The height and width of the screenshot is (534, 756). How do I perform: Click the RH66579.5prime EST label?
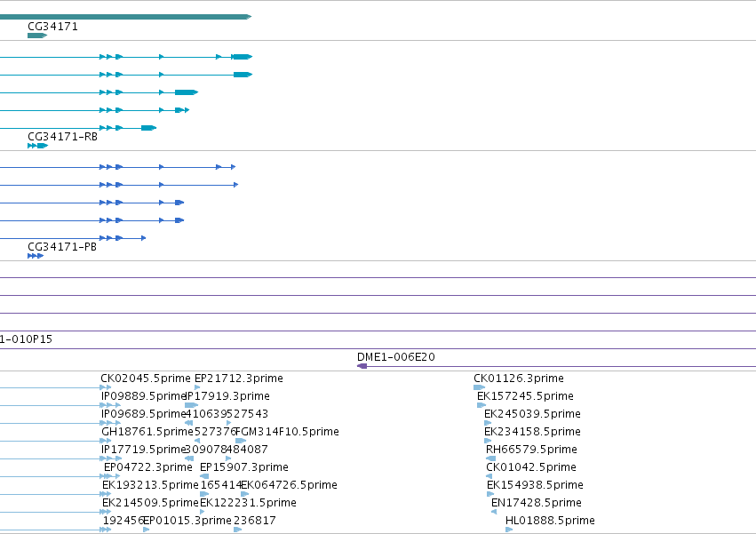531,450
